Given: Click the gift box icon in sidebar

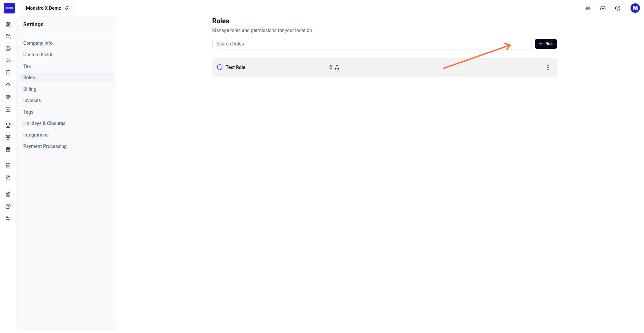Looking at the screenshot, I should click(8, 150).
